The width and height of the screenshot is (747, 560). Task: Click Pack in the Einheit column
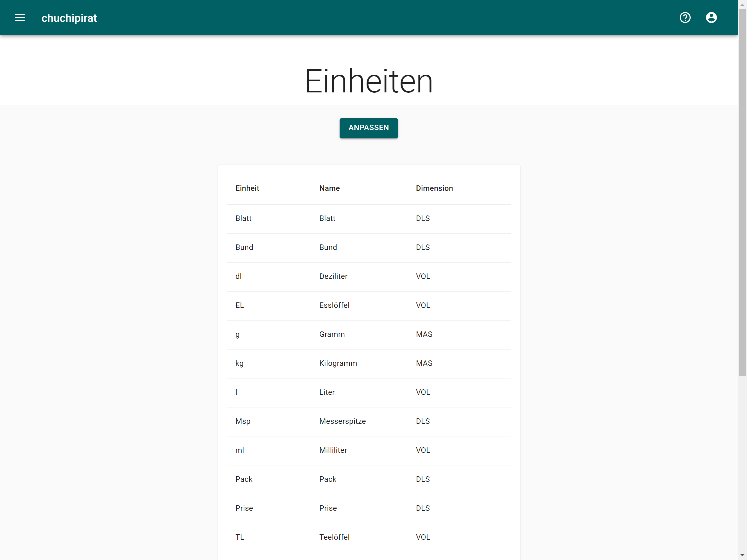[x=244, y=479]
